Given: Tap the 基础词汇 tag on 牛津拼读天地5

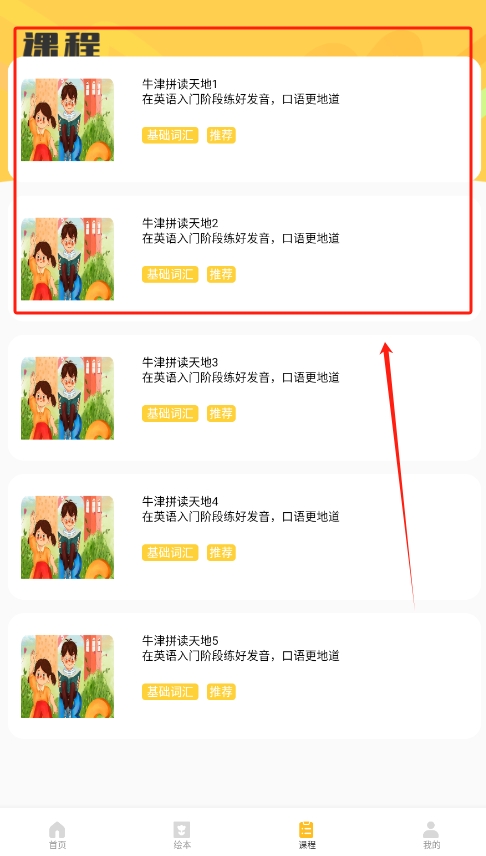Looking at the screenshot, I should point(170,692).
